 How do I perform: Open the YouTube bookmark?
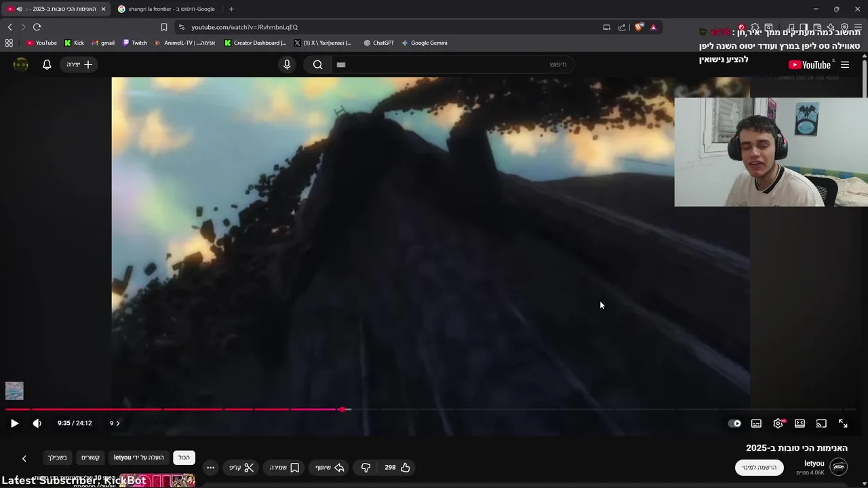41,43
